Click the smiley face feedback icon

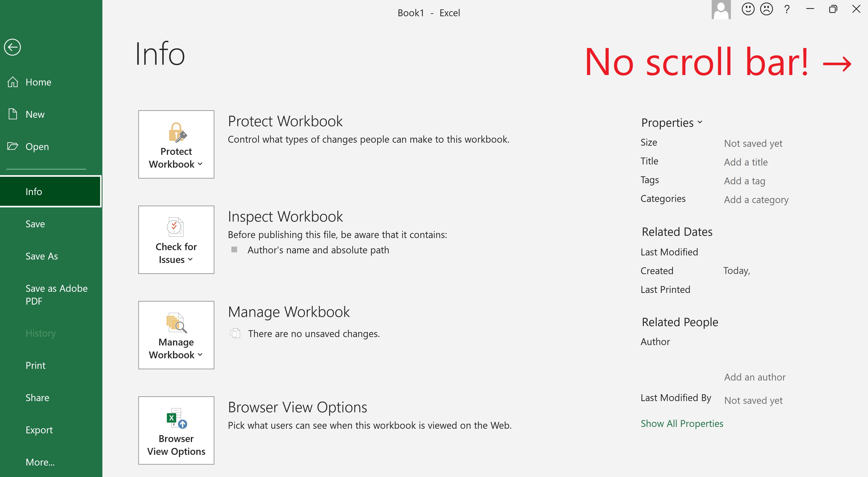[x=748, y=9]
